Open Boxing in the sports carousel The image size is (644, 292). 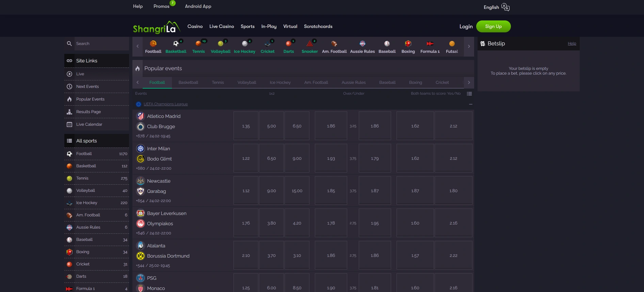pyautogui.click(x=408, y=47)
